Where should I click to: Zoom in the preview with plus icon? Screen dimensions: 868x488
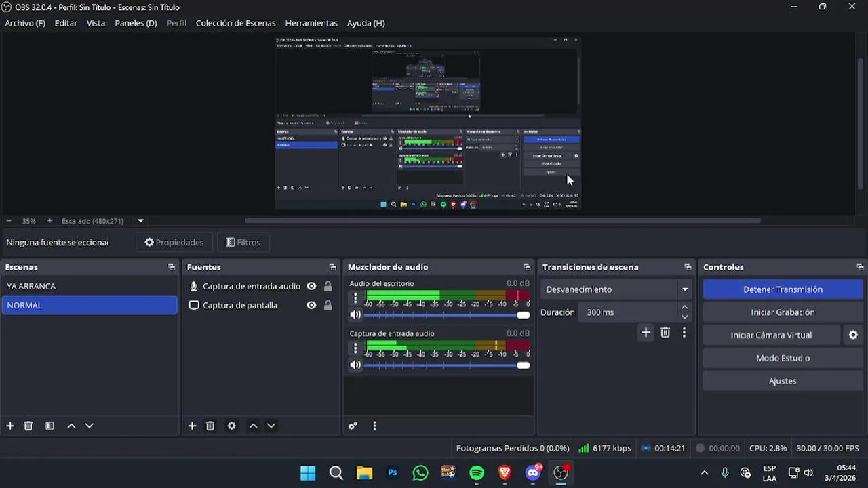pyautogui.click(x=50, y=221)
